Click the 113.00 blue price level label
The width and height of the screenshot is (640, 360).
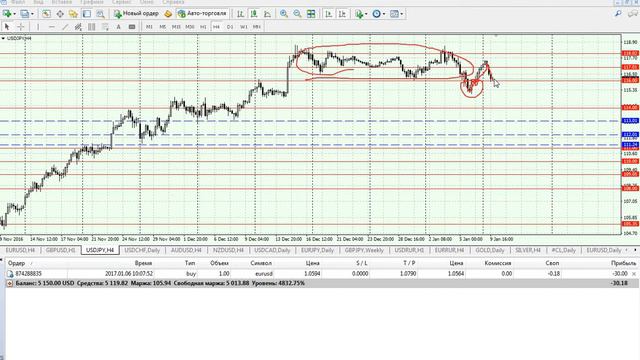point(630,121)
